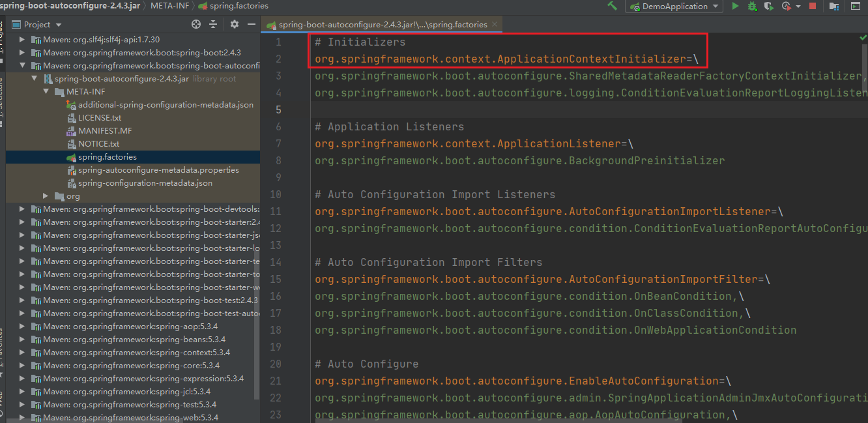Expand Maven spring-beans:5.3.4 node

22,340
